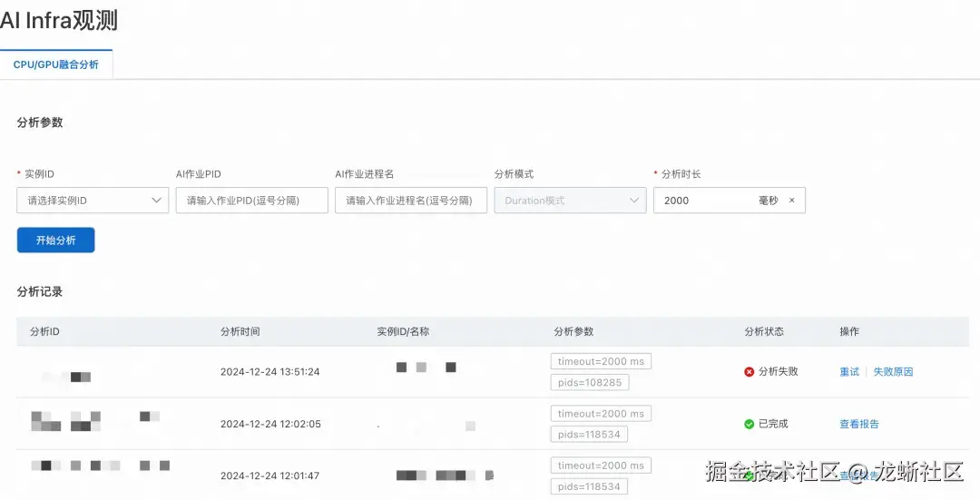Click the 分析时间 column header
The image size is (980, 500).
[240, 331]
